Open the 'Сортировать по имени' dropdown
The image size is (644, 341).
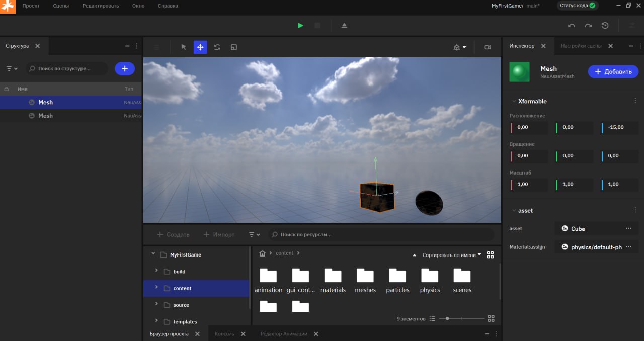(451, 255)
